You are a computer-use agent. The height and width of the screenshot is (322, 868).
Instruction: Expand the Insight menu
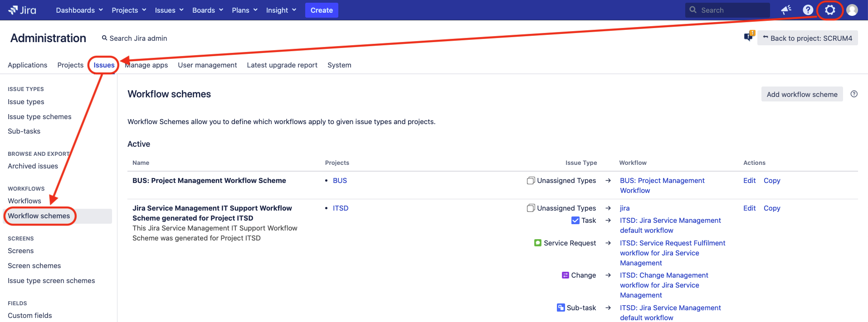(281, 10)
